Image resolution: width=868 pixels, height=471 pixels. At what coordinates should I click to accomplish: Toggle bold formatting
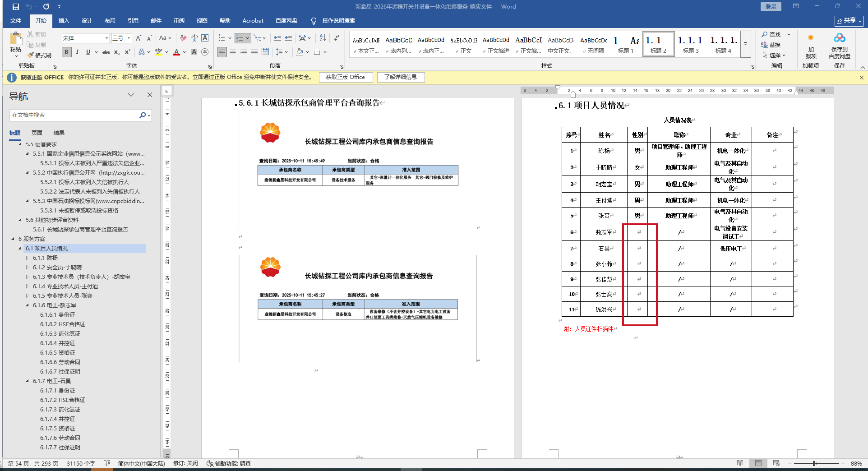[67, 52]
